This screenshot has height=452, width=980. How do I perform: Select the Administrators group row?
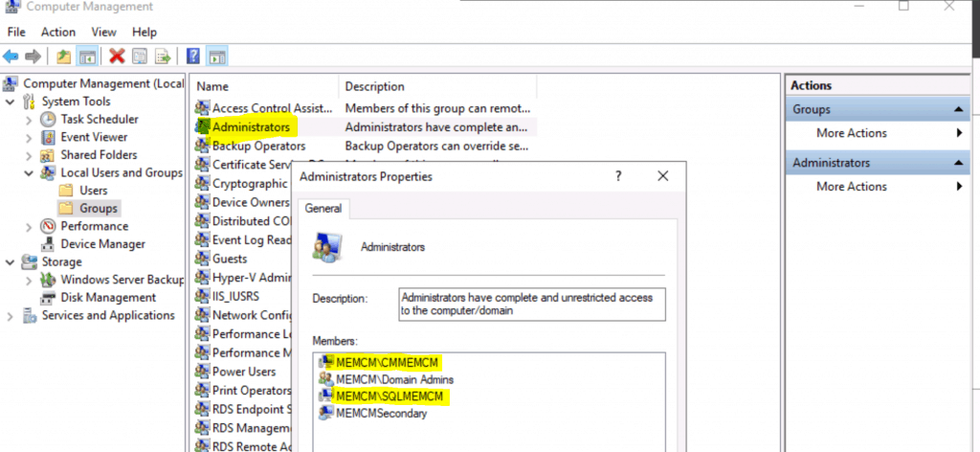(x=365, y=127)
